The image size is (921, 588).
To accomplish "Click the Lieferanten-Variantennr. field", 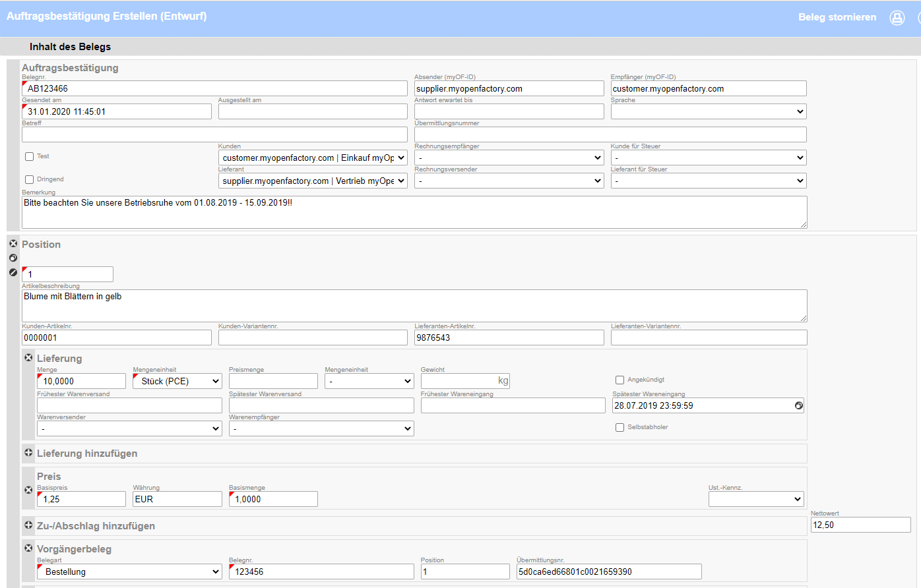I will coord(709,338).
